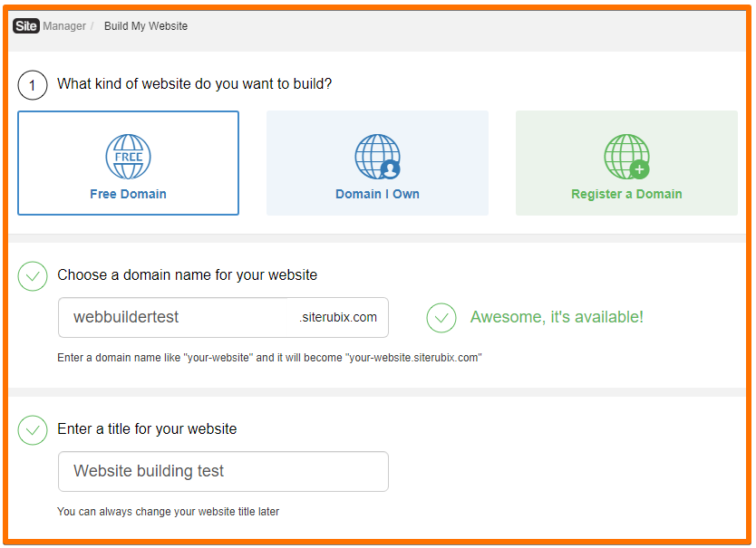Open the Manager breadcrumb link
The width and height of the screenshot is (756, 548).
64,26
